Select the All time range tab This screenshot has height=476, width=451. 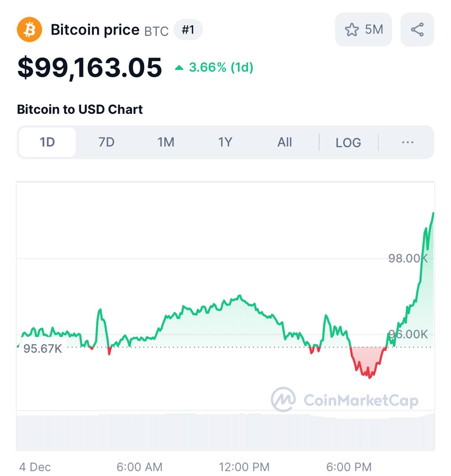(285, 142)
